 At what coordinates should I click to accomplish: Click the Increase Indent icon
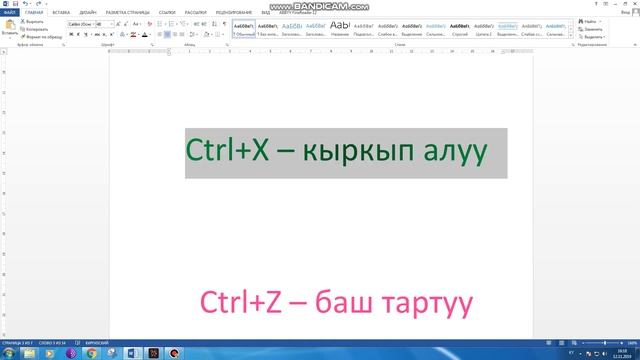tap(204, 24)
